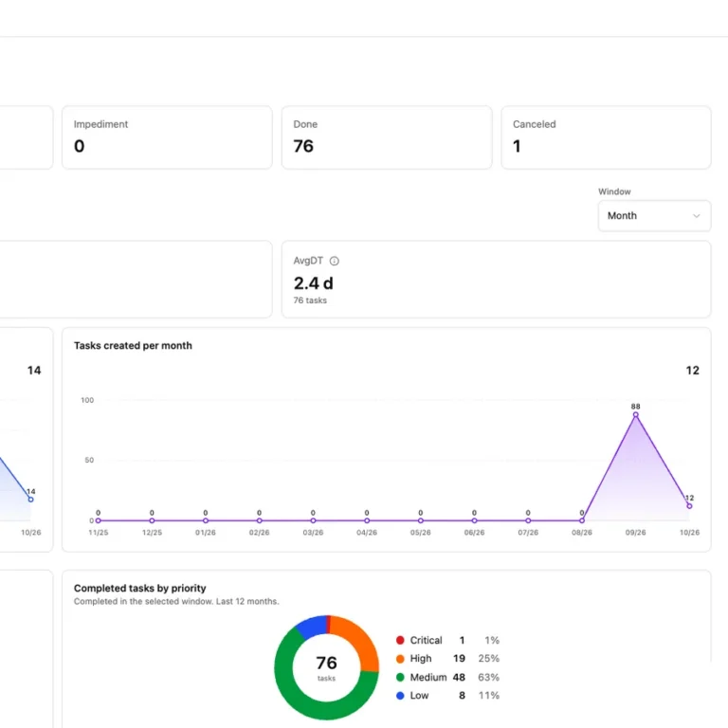728x728 pixels.
Task: Click the 'Tasks created per month' heading
Action: pyautogui.click(x=133, y=345)
